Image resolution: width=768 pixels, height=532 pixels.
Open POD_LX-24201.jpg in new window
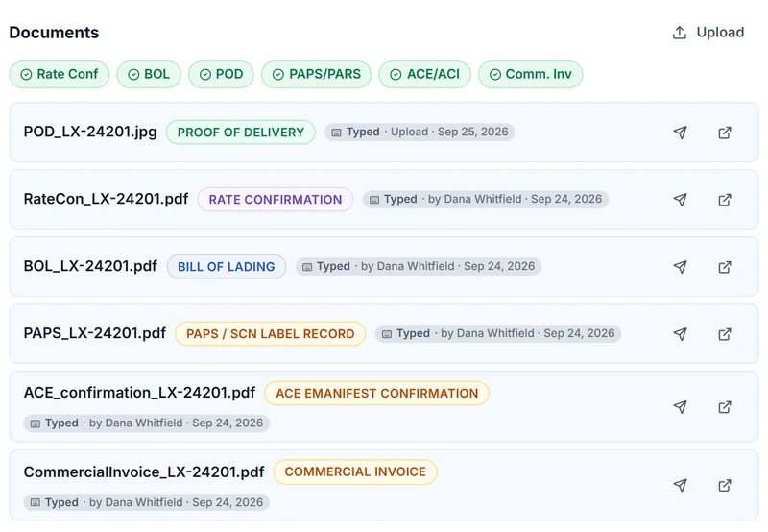(x=725, y=133)
